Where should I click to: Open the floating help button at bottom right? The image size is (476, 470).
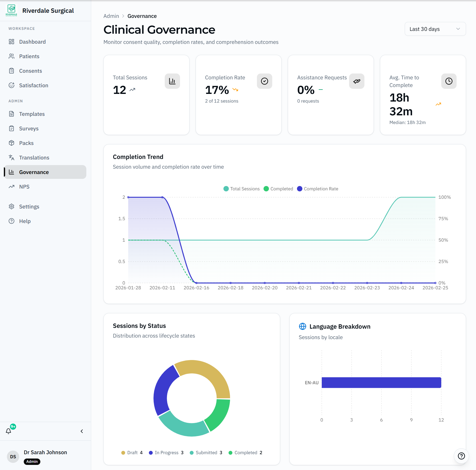[461, 456]
